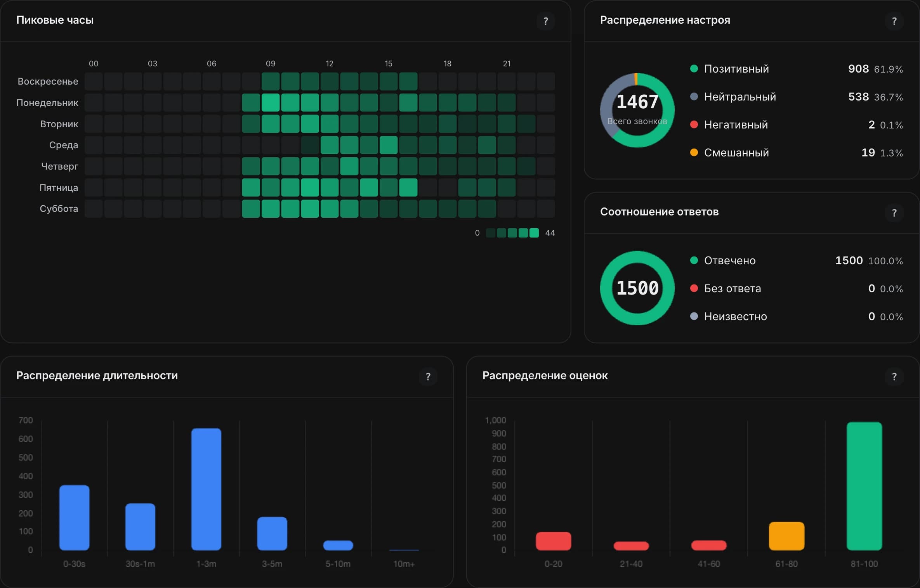Toggle the Отвечено legend entry

point(797,260)
